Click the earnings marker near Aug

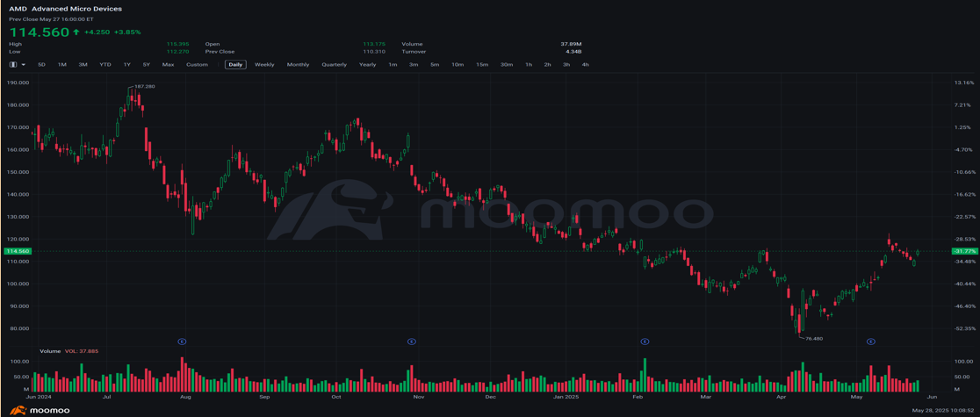pyautogui.click(x=182, y=342)
